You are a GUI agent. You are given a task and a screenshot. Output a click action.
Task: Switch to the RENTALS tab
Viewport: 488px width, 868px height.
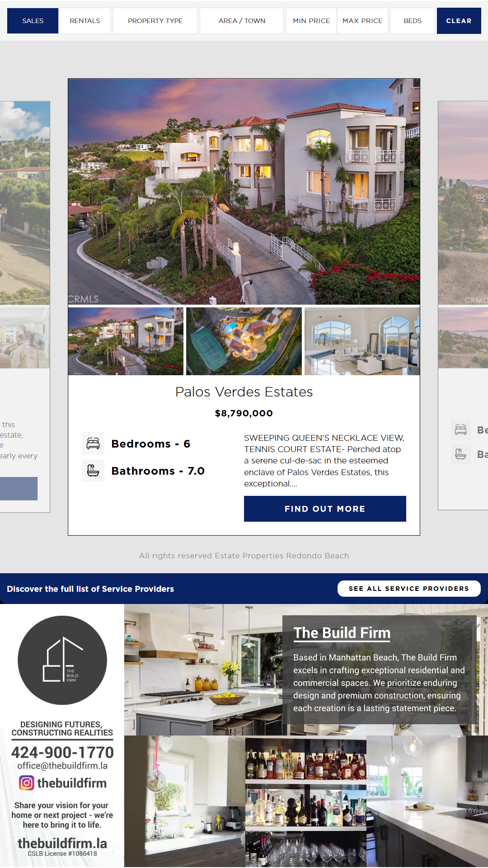(85, 21)
